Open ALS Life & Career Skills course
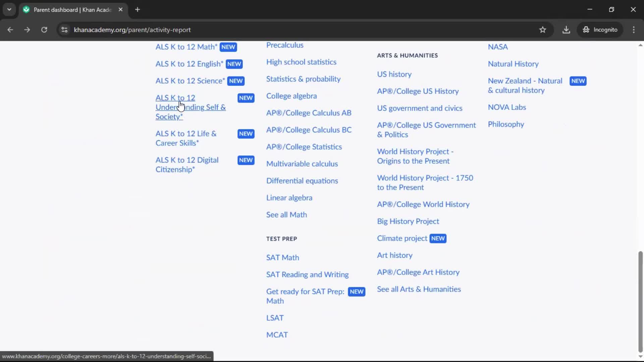Screen dimensions: 644x362 point(186,138)
